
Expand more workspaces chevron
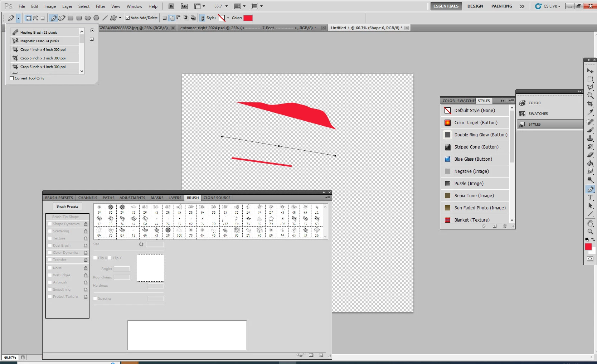(x=522, y=6)
